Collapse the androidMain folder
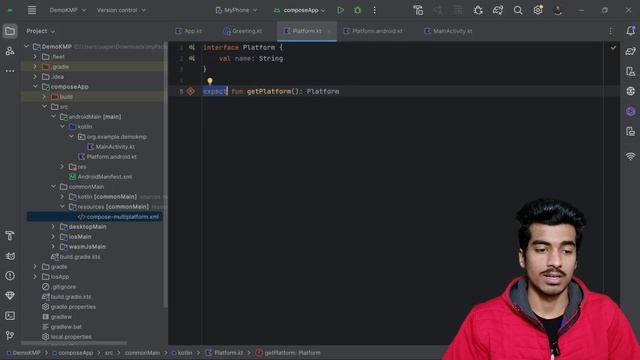Viewport: 640px width, 360px height. click(53, 117)
